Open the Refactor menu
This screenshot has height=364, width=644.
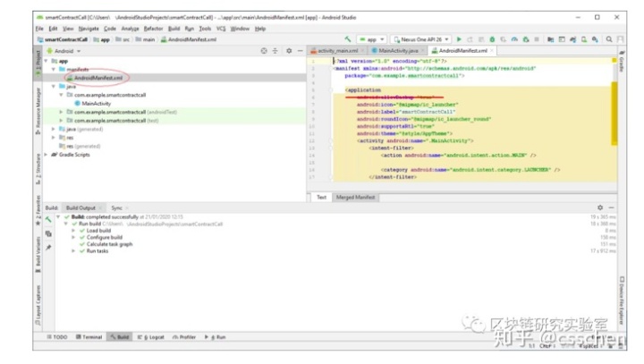(x=153, y=29)
